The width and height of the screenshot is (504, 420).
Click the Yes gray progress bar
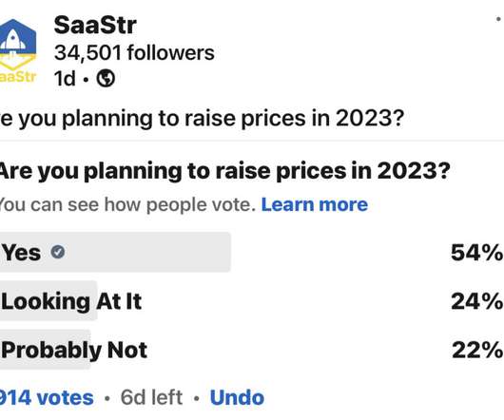click(115, 252)
